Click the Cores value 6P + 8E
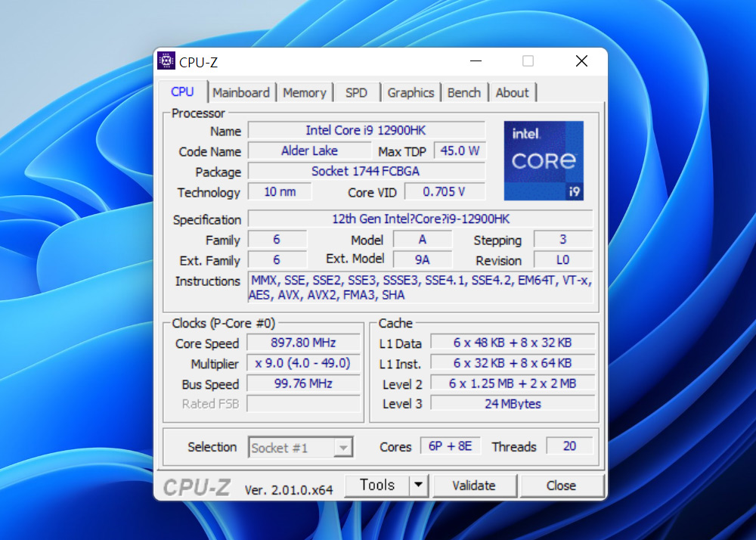This screenshot has height=540, width=756. click(451, 446)
